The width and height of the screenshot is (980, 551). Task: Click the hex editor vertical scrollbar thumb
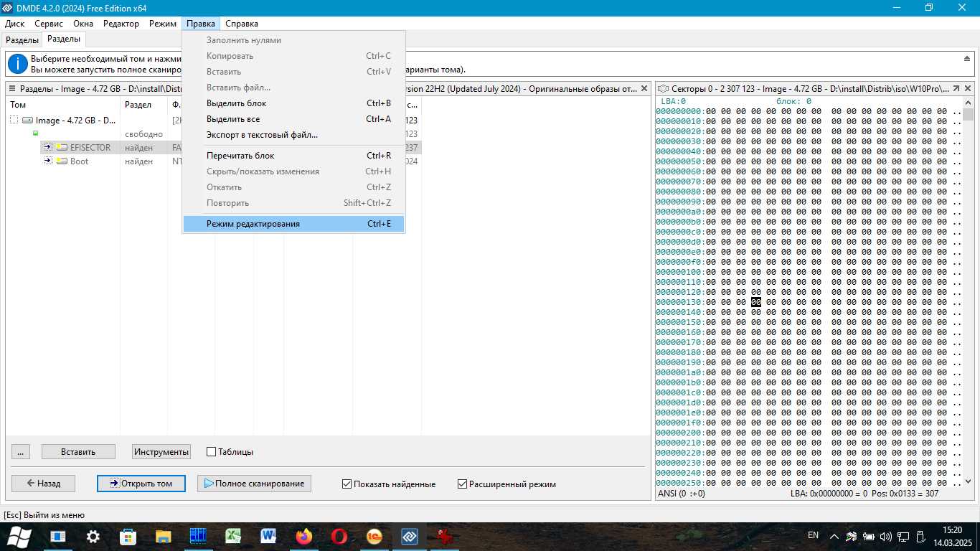click(x=968, y=115)
